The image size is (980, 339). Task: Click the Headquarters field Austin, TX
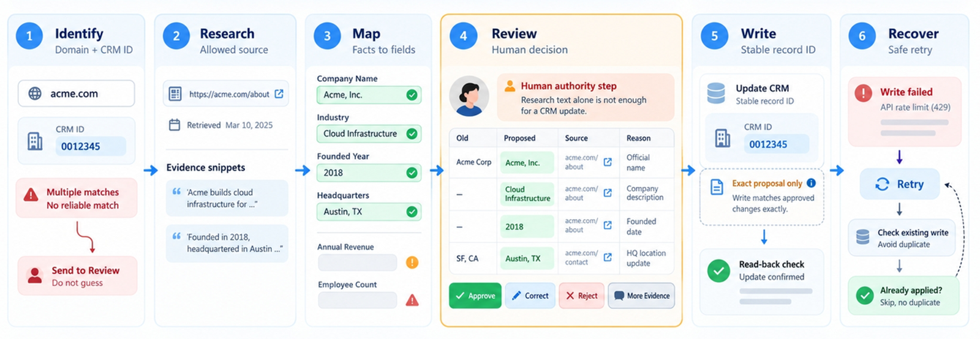click(369, 212)
